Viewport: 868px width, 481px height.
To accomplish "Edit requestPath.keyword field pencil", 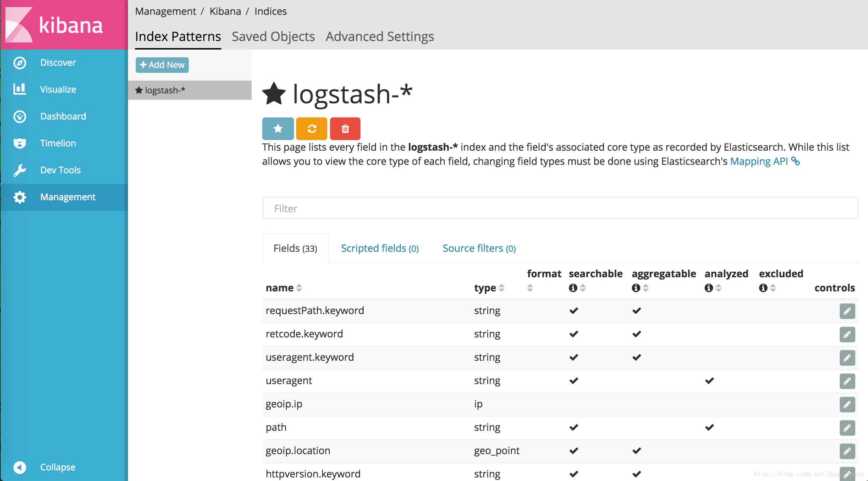I will tap(847, 311).
